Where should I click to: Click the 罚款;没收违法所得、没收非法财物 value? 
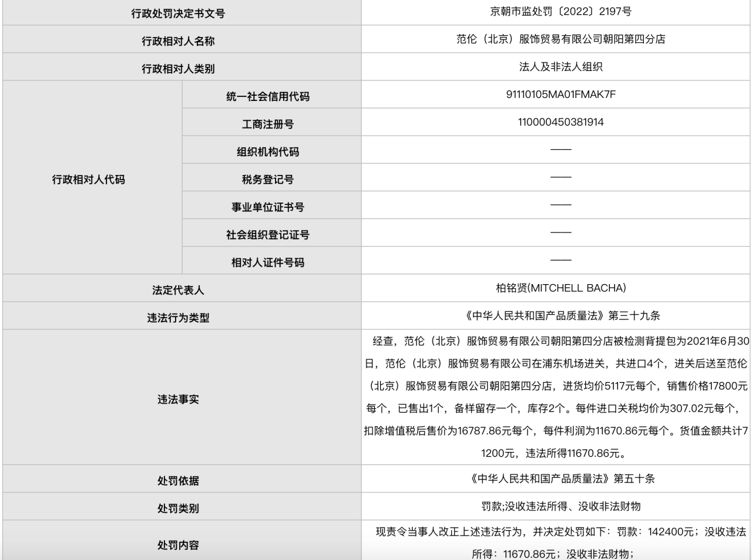560,506
